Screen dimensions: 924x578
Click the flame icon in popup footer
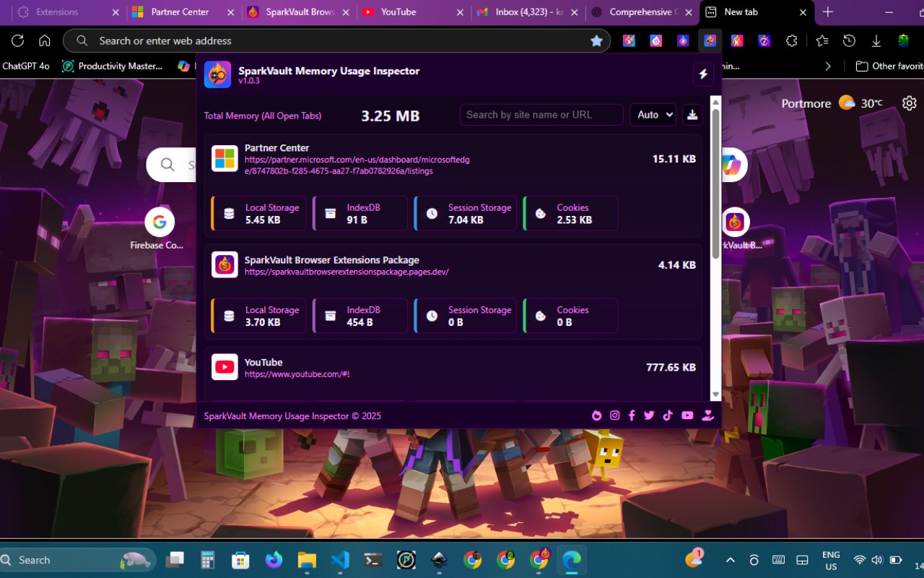[x=597, y=415]
